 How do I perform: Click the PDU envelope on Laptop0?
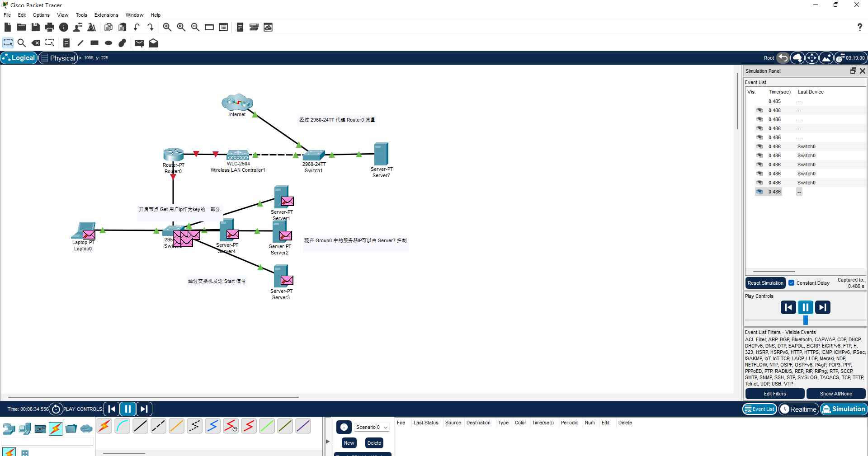click(x=89, y=235)
